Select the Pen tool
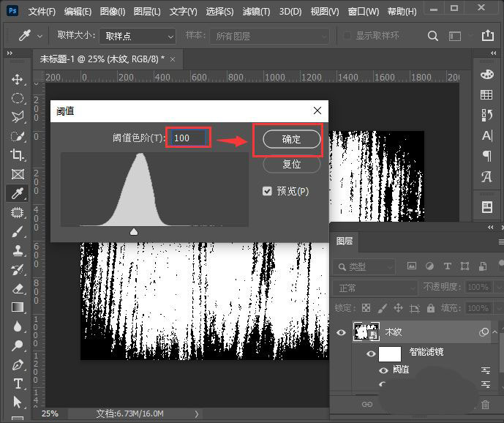 click(17, 364)
